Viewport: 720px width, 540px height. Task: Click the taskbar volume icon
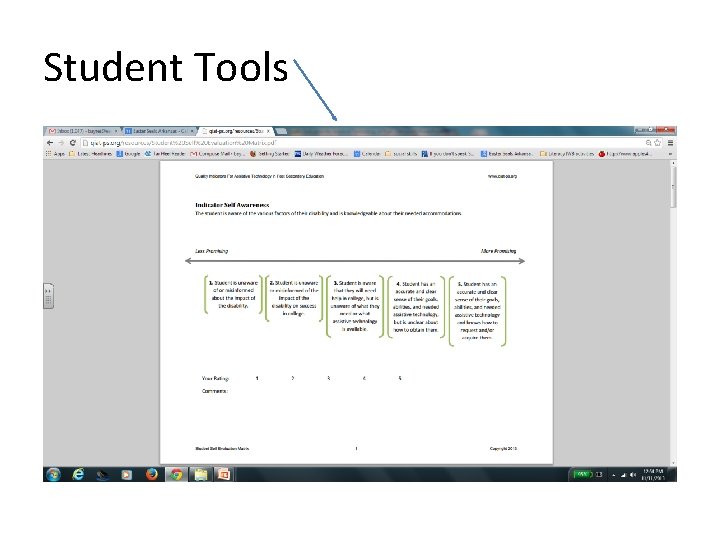(x=633, y=475)
